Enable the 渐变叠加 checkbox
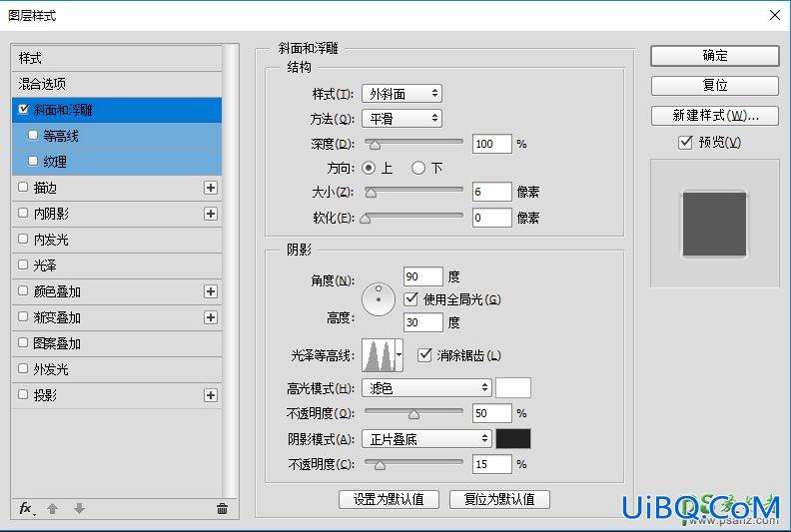 23,316
